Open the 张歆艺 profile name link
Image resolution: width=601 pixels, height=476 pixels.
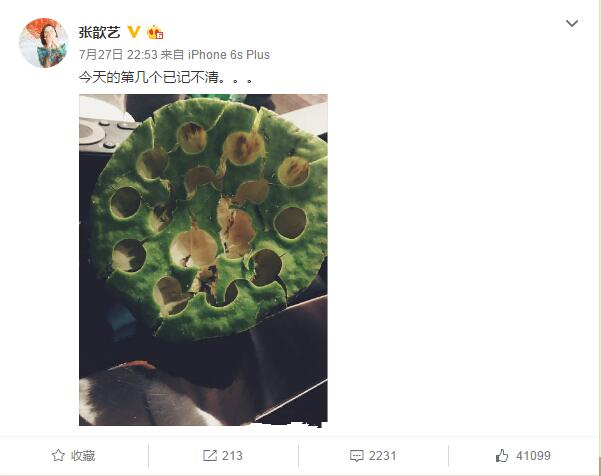(99, 32)
